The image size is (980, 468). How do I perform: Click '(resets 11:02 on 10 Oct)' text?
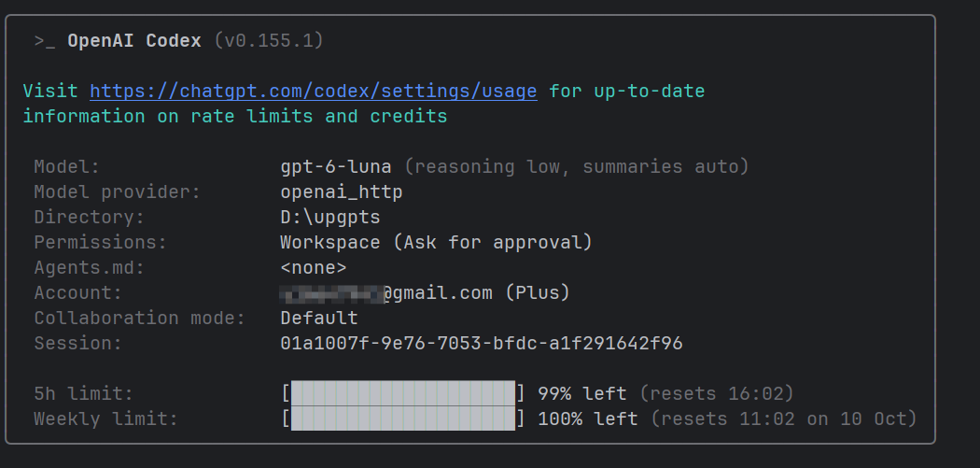pos(784,418)
